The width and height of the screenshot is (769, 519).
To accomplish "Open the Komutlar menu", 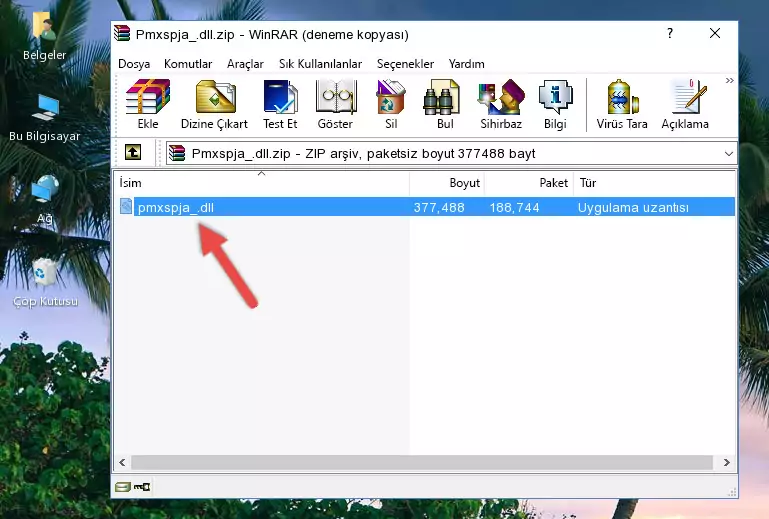I will pos(188,64).
